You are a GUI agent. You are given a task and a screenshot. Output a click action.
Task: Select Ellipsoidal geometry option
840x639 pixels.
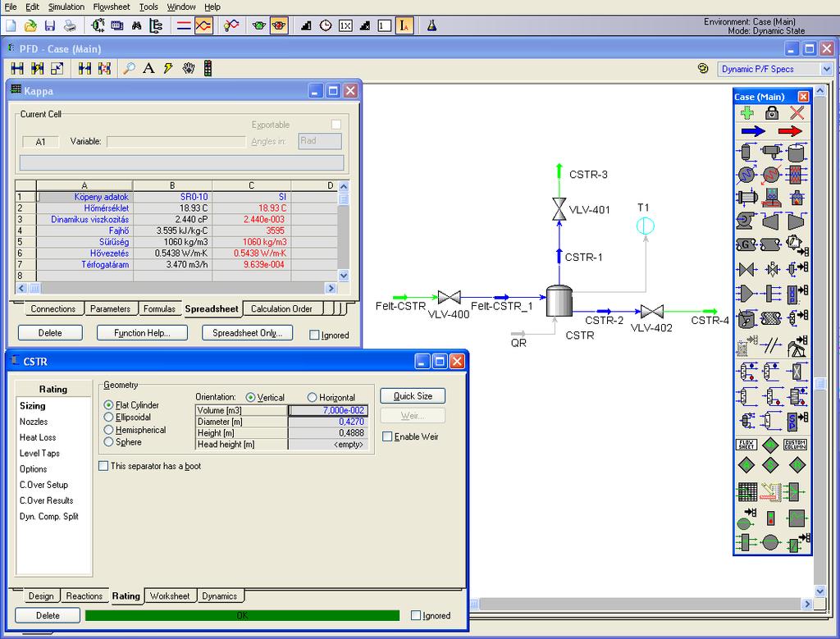(108, 417)
